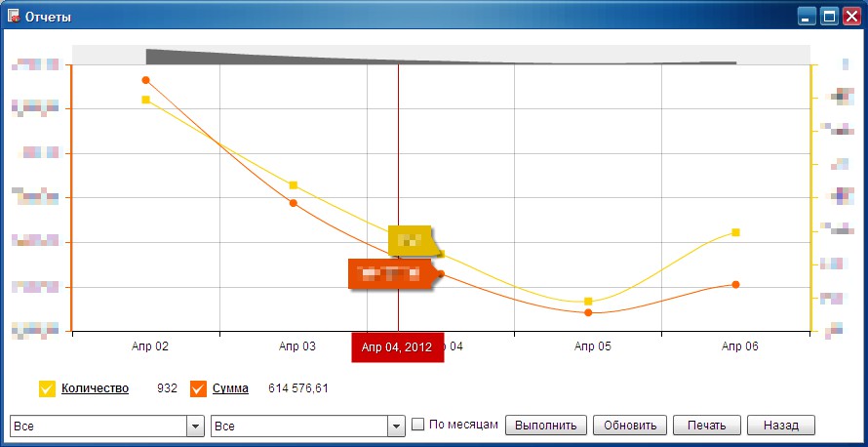868x447 pixels.
Task: Click the Количество total 932
Action: tap(167, 388)
